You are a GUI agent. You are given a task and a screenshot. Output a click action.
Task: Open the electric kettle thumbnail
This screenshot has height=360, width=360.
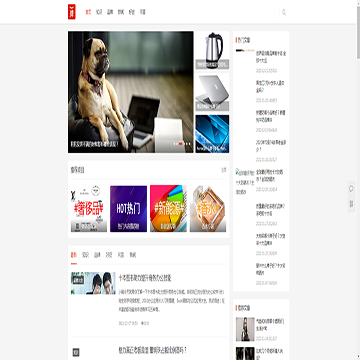click(x=212, y=50)
